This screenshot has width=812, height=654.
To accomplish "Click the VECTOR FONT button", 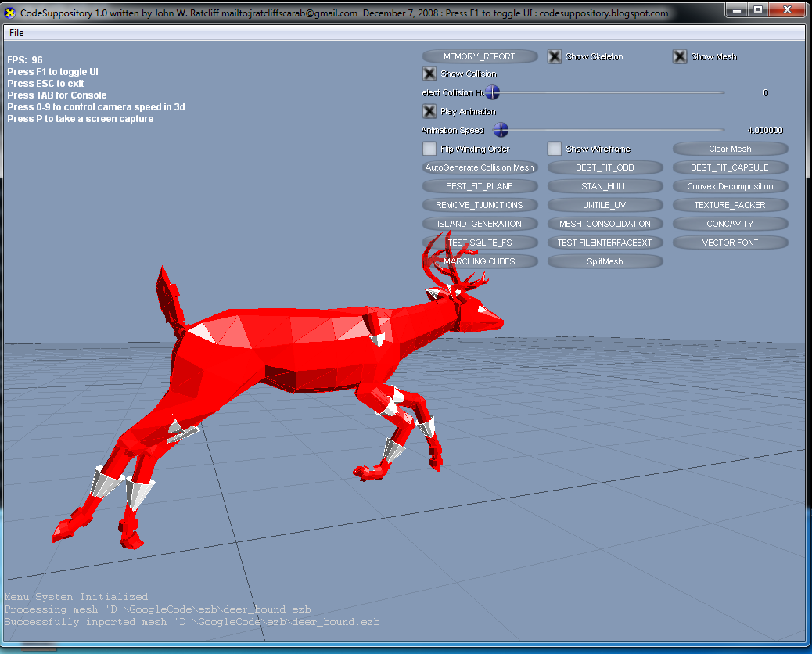I will [x=730, y=243].
